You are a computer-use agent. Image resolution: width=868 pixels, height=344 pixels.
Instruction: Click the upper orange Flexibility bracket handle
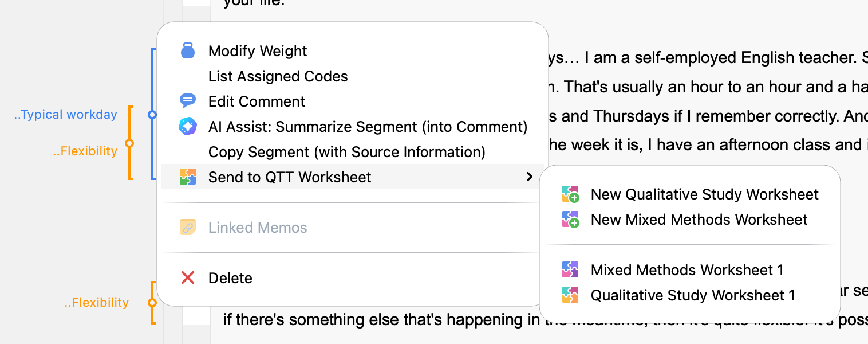tap(129, 143)
